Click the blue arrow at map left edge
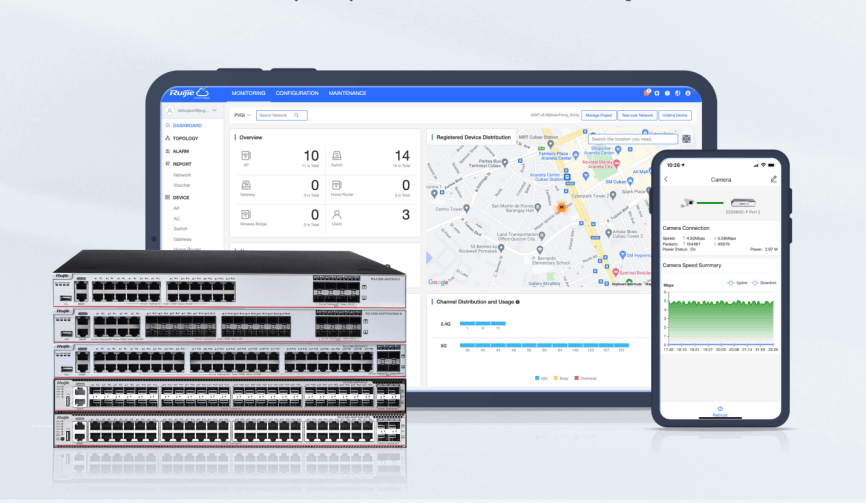The height and width of the screenshot is (503, 866). pos(429,257)
